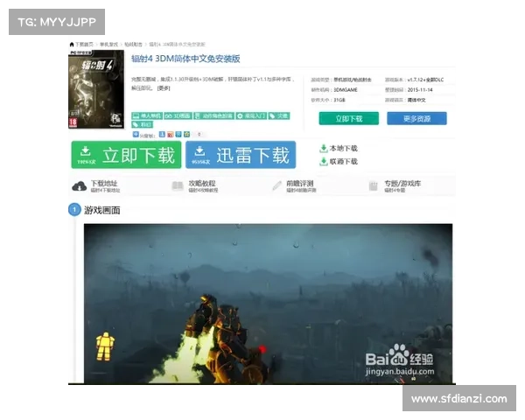Click the home icon in the breadcrumb
Image resolution: width=525 pixels, height=420 pixels.
click(72, 45)
